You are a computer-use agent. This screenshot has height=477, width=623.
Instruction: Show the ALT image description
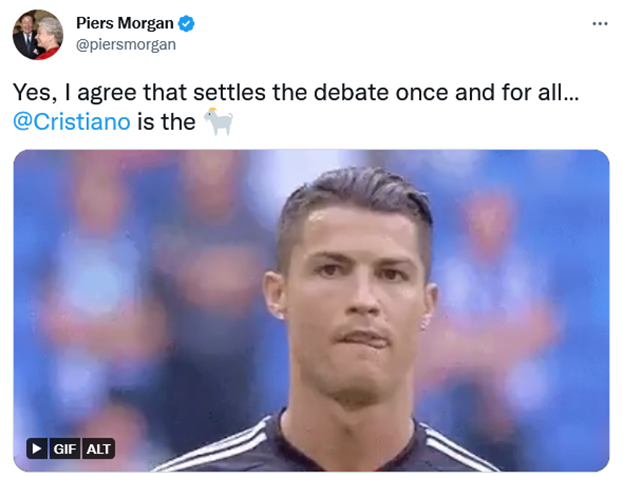tap(99, 448)
